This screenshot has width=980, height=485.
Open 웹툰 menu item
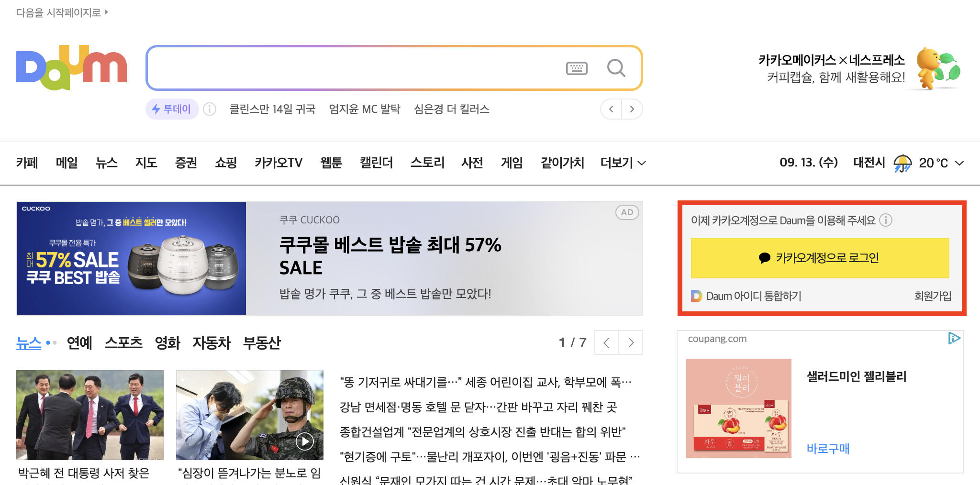[x=331, y=163]
